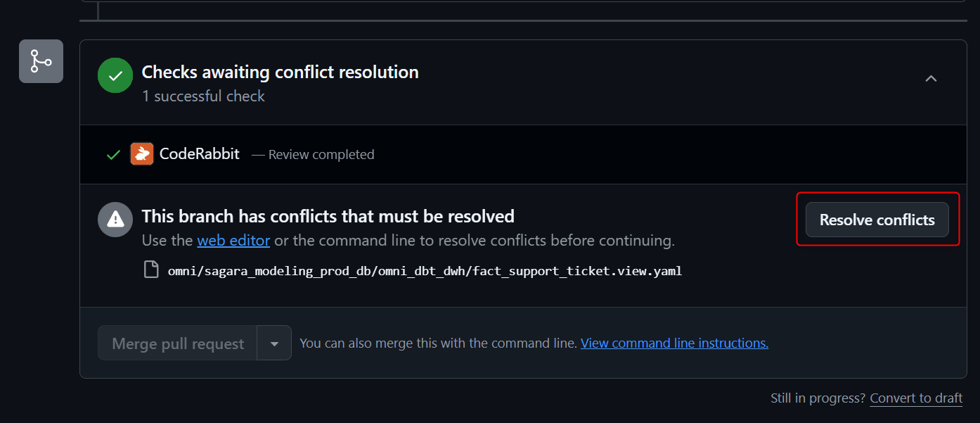Click the small green checkmark beside CodeRabbit
Image resolution: width=980 pixels, height=423 pixels.
coord(113,155)
